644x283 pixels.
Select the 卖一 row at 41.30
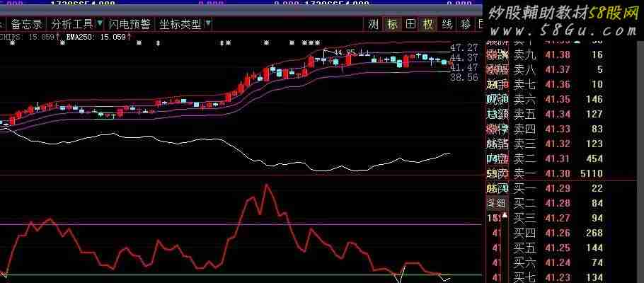point(558,173)
